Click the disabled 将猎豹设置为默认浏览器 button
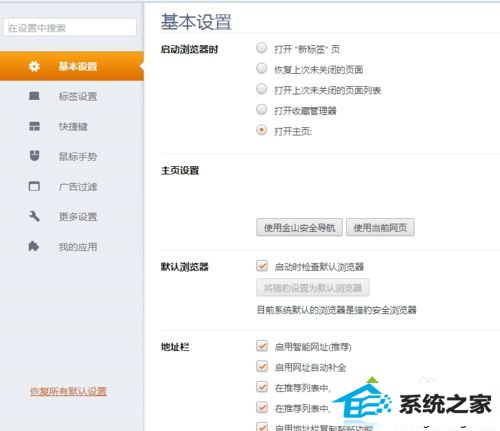500x431 pixels. 313,287
